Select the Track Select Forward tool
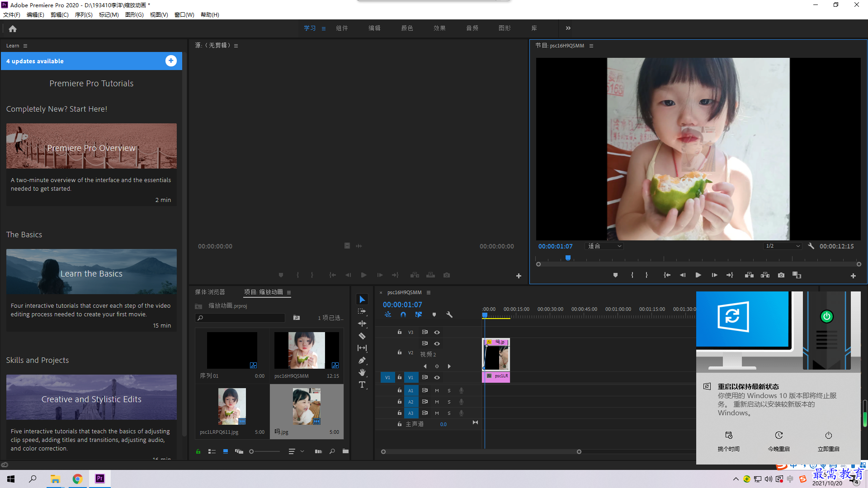This screenshot has width=868, height=488. click(x=362, y=311)
